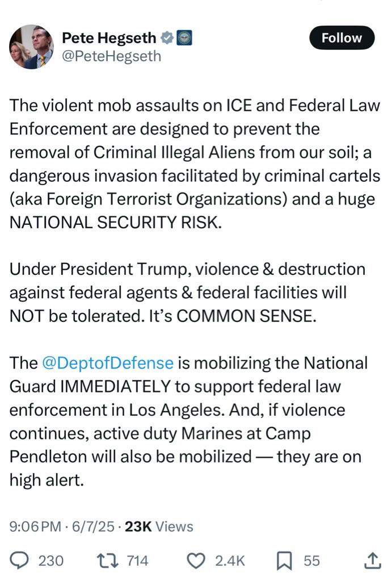Show the 230 replies count
The height and width of the screenshot is (581, 392).
click(51, 561)
